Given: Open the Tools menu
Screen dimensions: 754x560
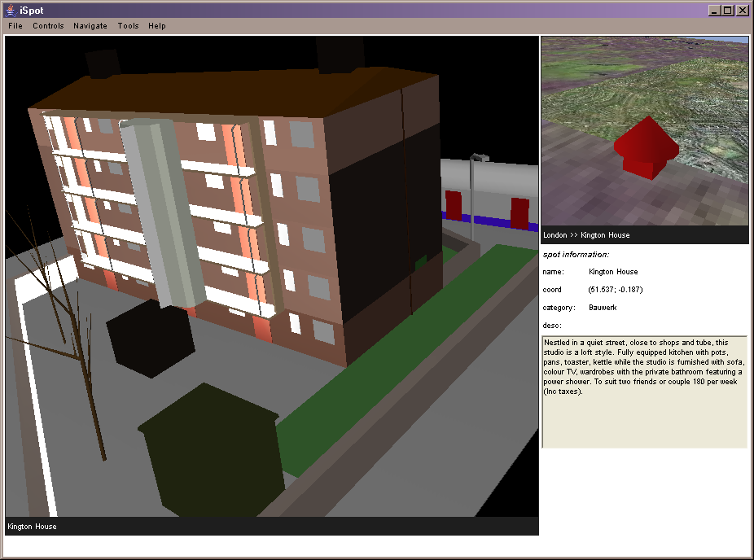Looking at the screenshot, I should click(x=128, y=26).
